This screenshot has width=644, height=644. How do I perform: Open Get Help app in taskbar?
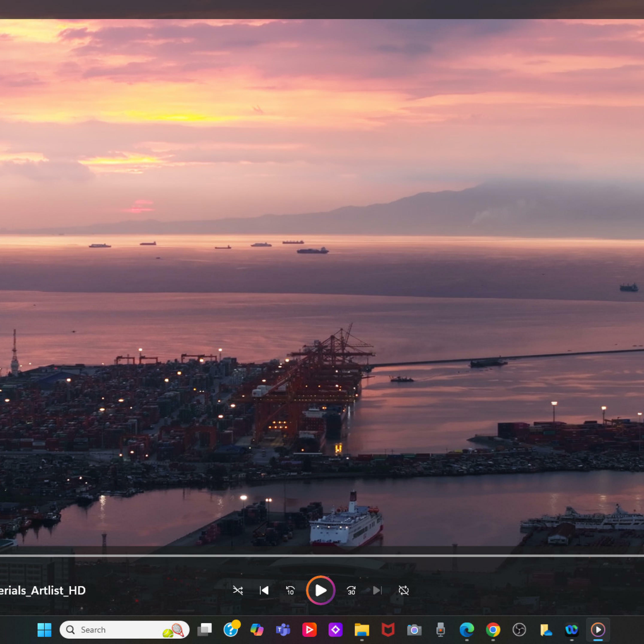(231, 630)
